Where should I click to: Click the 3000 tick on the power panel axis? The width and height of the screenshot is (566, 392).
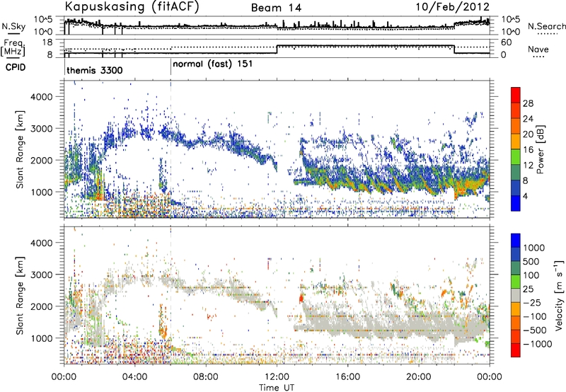click(41, 129)
